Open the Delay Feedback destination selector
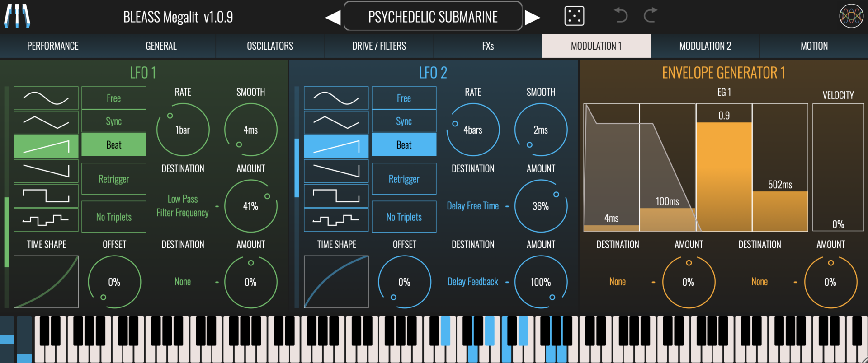The width and height of the screenshot is (868, 363). click(472, 282)
